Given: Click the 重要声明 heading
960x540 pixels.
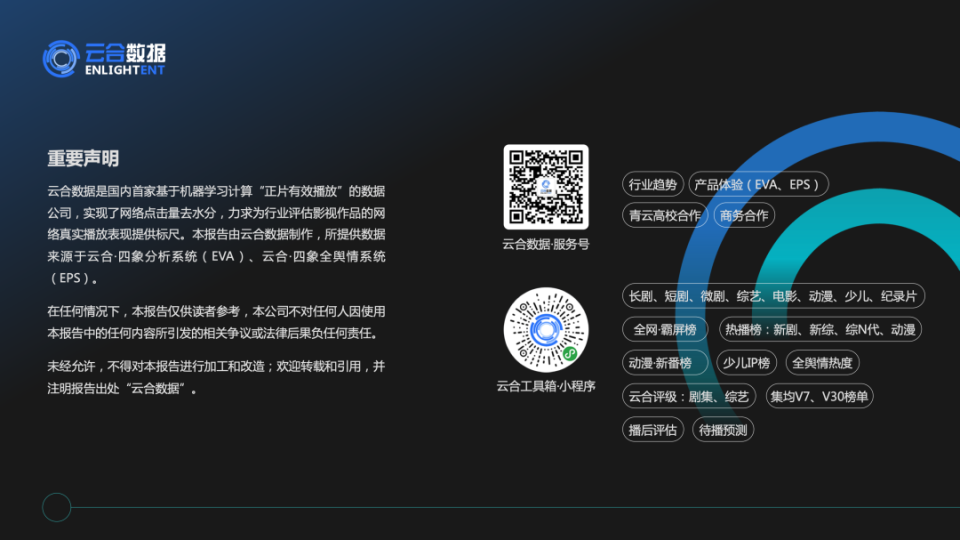Looking at the screenshot, I should (x=83, y=158).
